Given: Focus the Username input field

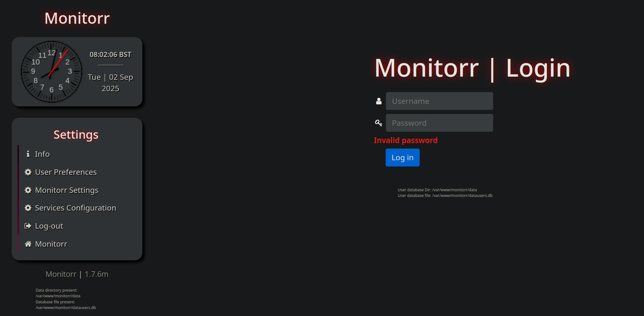Looking at the screenshot, I should click(439, 101).
